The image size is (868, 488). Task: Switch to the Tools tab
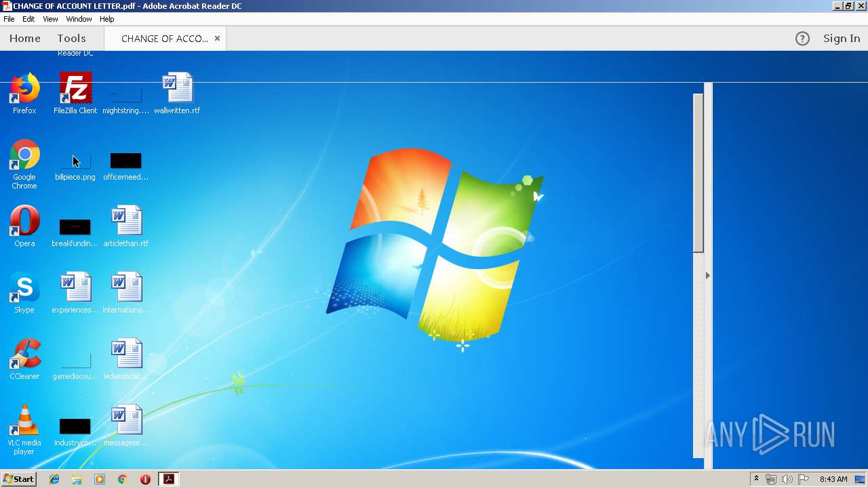click(x=71, y=39)
